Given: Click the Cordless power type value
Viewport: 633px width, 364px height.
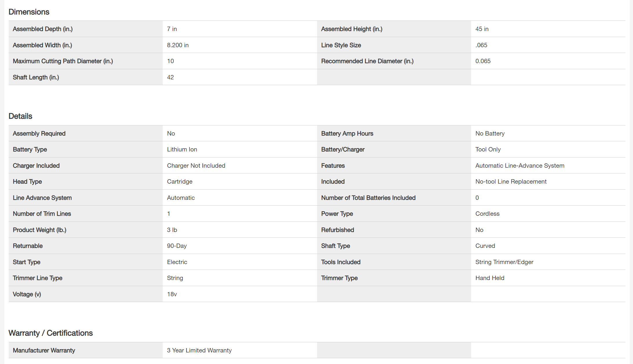Looking at the screenshot, I should coord(487,214).
